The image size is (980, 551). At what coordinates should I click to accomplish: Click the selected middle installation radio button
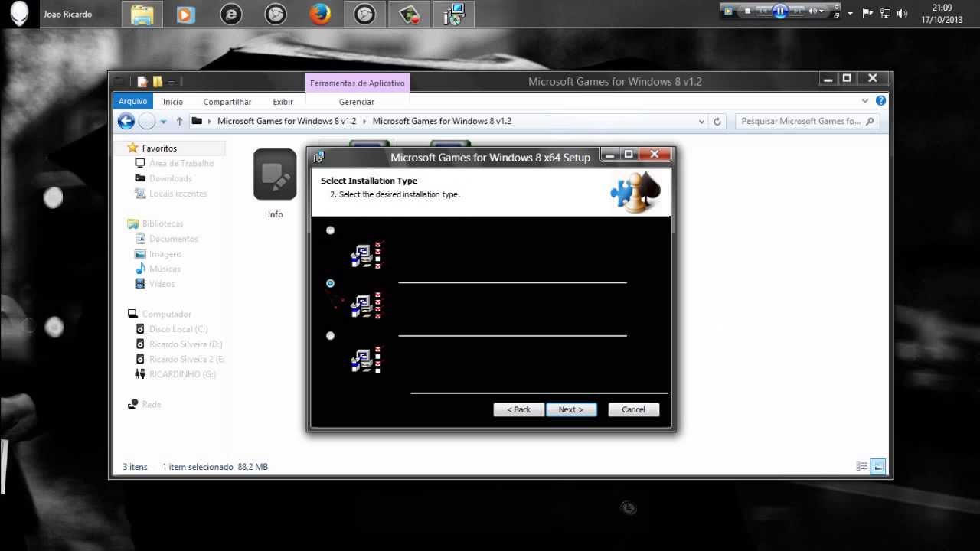[x=331, y=283]
